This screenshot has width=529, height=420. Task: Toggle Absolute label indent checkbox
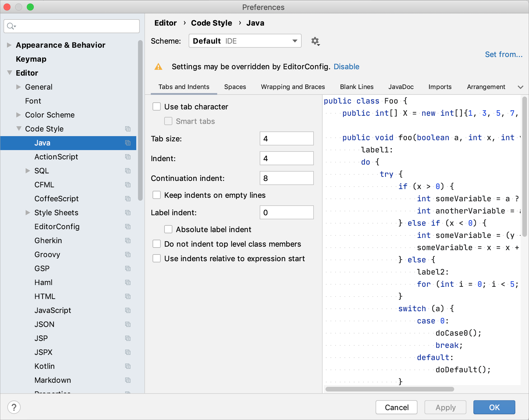(x=168, y=229)
